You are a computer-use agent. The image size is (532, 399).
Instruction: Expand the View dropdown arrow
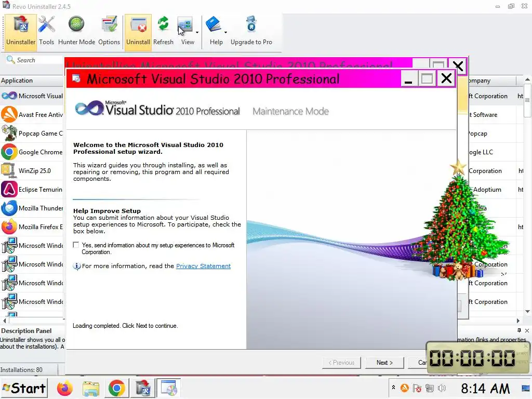(x=197, y=33)
